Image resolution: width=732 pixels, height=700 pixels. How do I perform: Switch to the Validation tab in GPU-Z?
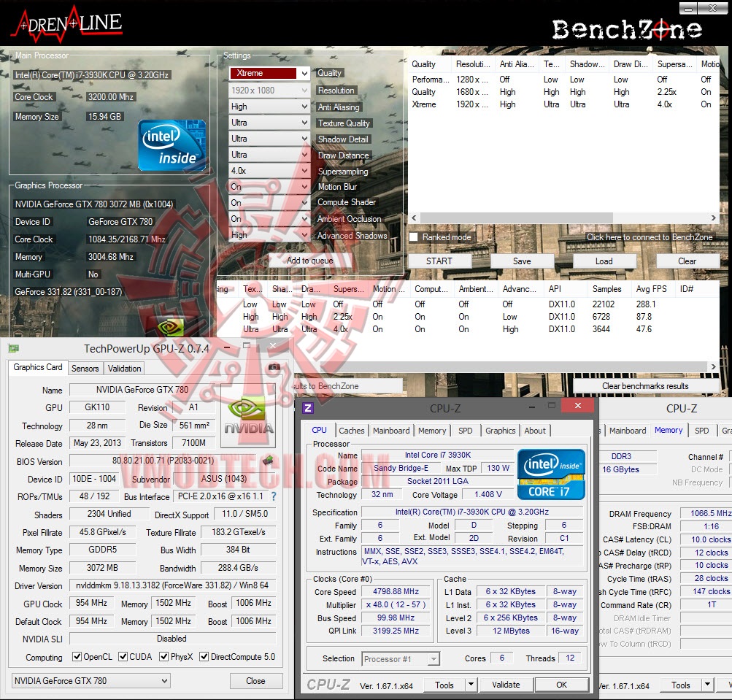tap(124, 368)
